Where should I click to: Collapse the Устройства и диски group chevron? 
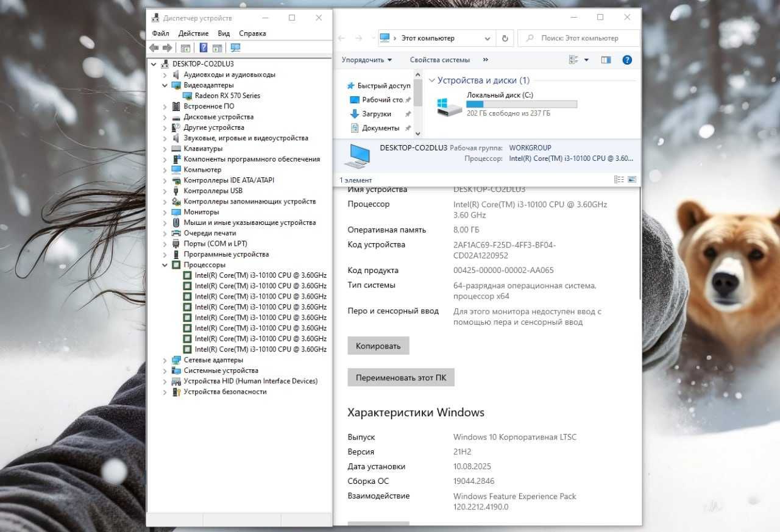pos(431,80)
